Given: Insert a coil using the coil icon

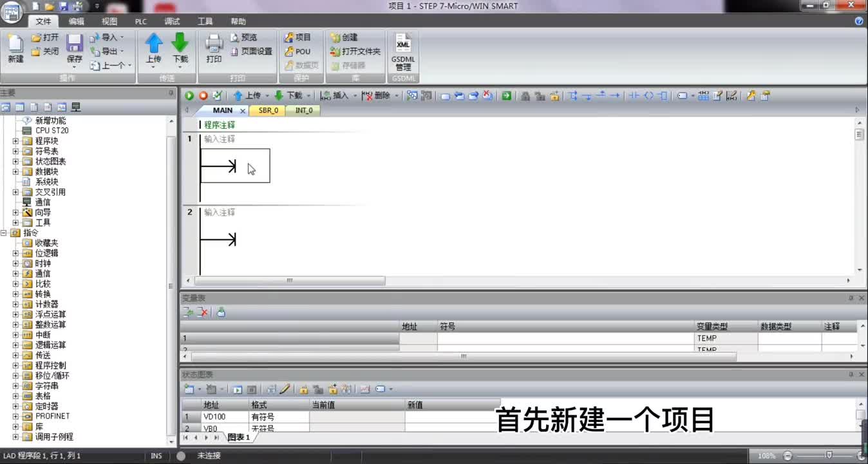Looking at the screenshot, I should coord(648,95).
